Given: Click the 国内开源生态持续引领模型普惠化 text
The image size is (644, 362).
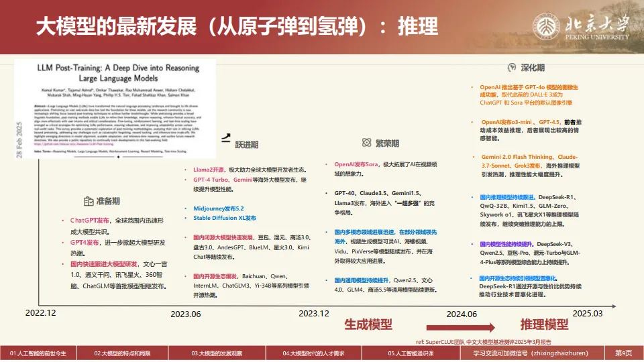Looking at the screenshot, I should [x=518, y=278].
